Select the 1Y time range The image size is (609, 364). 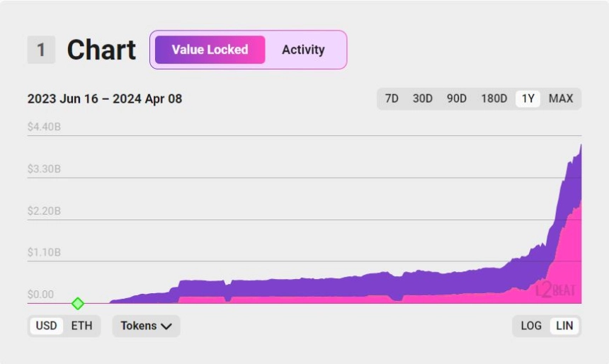(x=528, y=98)
